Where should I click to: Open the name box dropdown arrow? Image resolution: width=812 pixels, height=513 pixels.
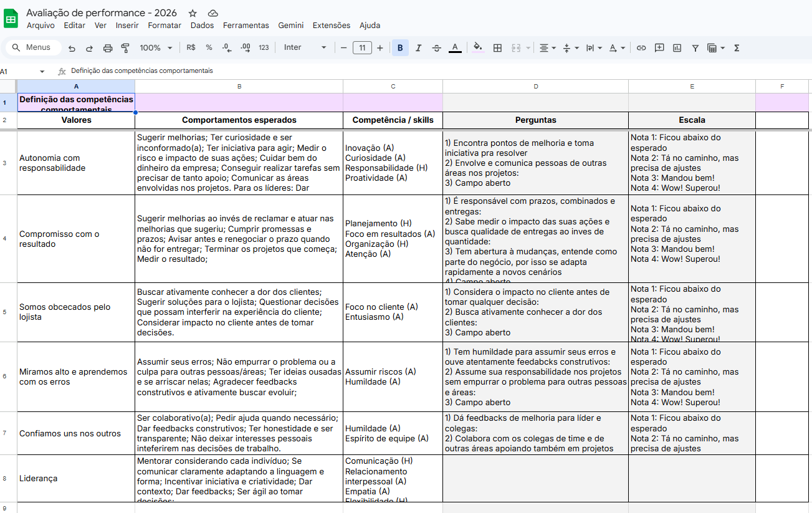click(42, 71)
